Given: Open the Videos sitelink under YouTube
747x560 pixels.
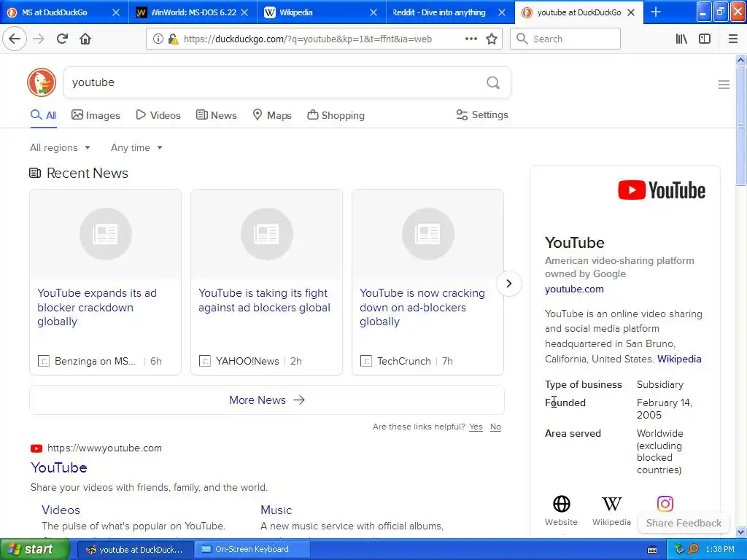Looking at the screenshot, I should pos(61,510).
